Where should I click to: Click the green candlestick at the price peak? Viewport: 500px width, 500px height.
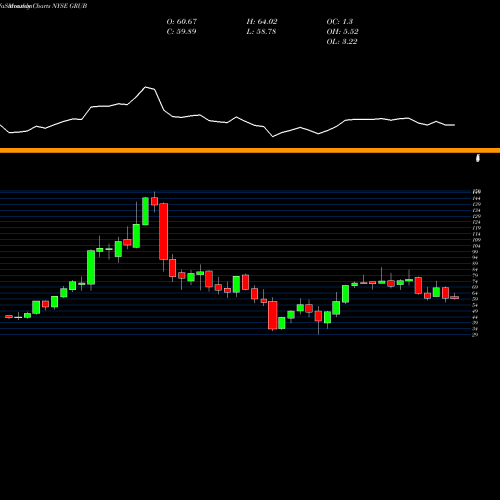(x=145, y=211)
